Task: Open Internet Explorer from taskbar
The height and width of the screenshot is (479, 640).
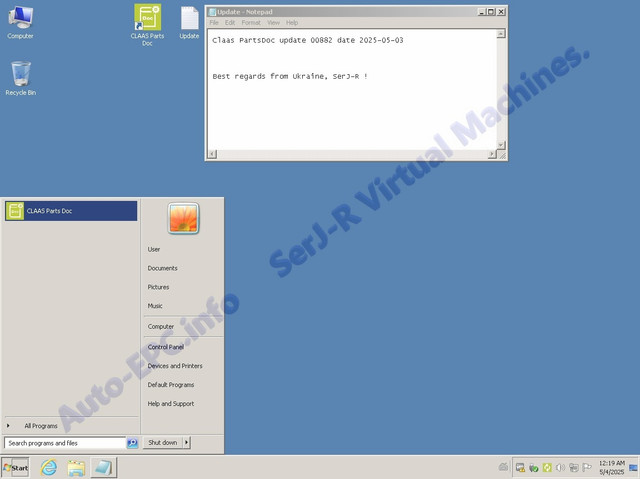Action: pos(49,468)
